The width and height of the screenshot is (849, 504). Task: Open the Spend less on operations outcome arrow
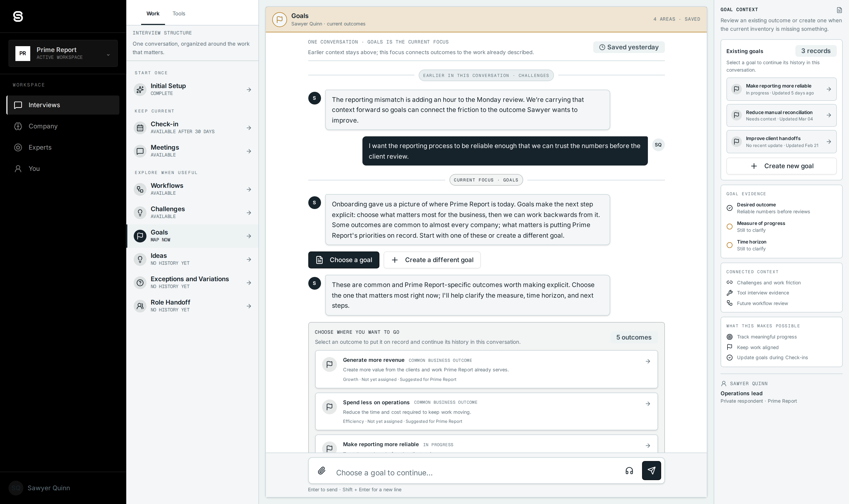[648, 404]
